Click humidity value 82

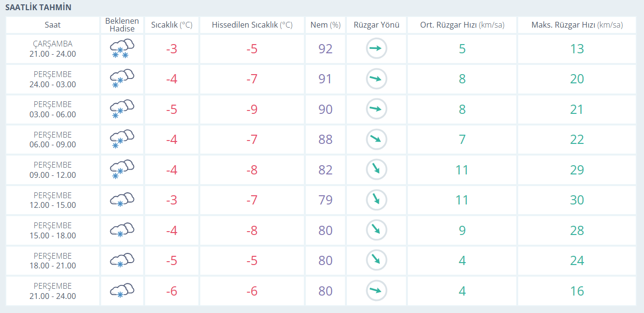coord(326,170)
